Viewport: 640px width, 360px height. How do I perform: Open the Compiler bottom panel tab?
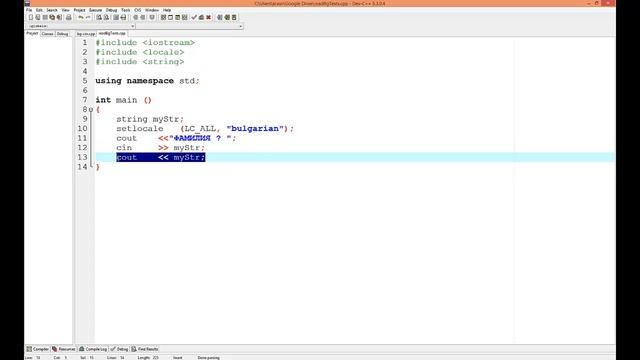(x=38, y=349)
